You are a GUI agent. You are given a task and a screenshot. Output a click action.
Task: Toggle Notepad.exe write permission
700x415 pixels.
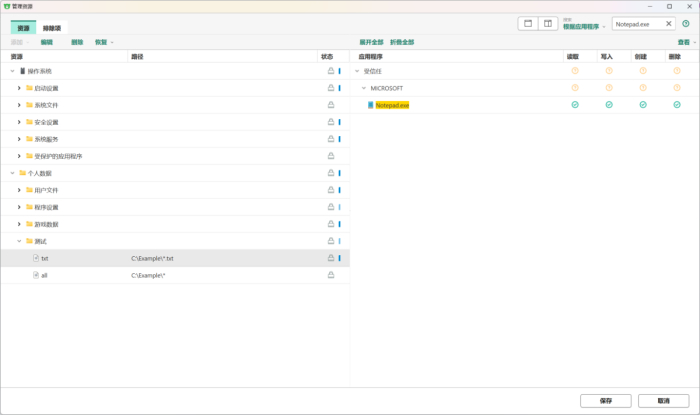pyautogui.click(x=608, y=105)
